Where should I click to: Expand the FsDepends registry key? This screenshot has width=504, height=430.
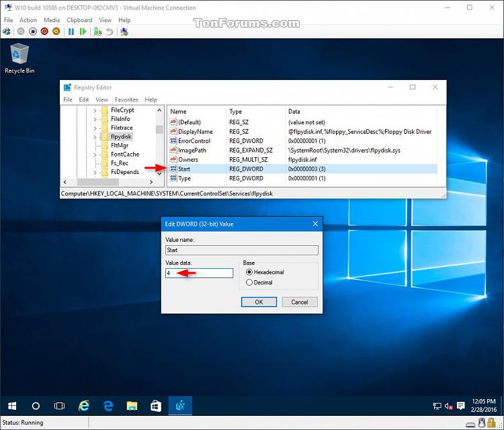coord(95,173)
